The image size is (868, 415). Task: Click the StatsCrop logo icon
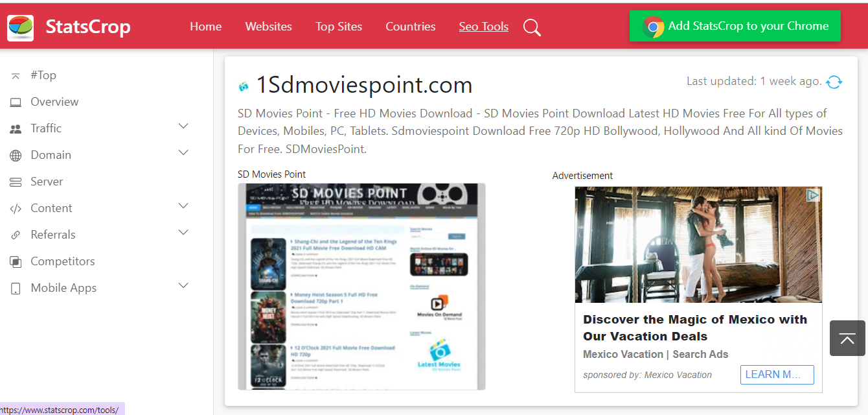click(20, 27)
